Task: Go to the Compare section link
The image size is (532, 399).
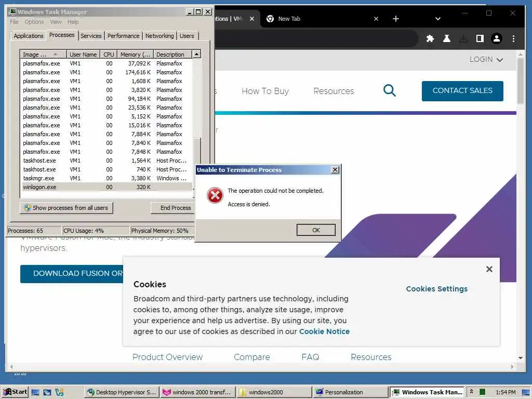Action: [252, 357]
